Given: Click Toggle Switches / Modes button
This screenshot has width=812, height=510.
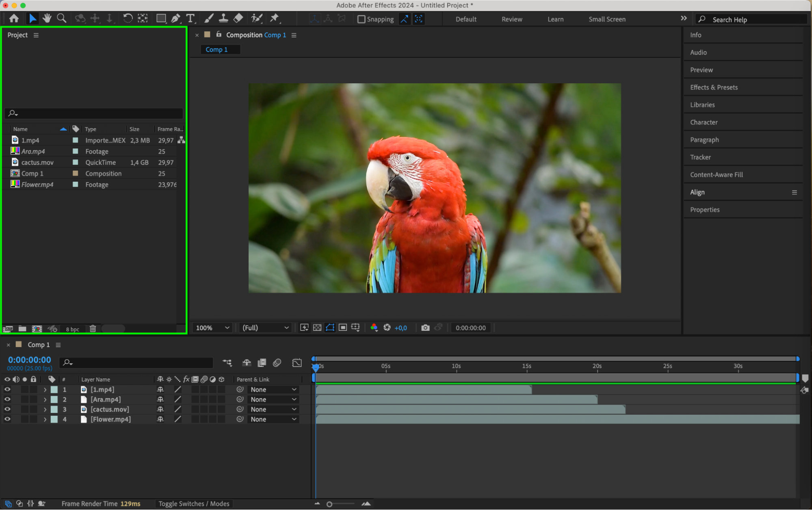Looking at the screenshot, I should click(x=194, y=504).
